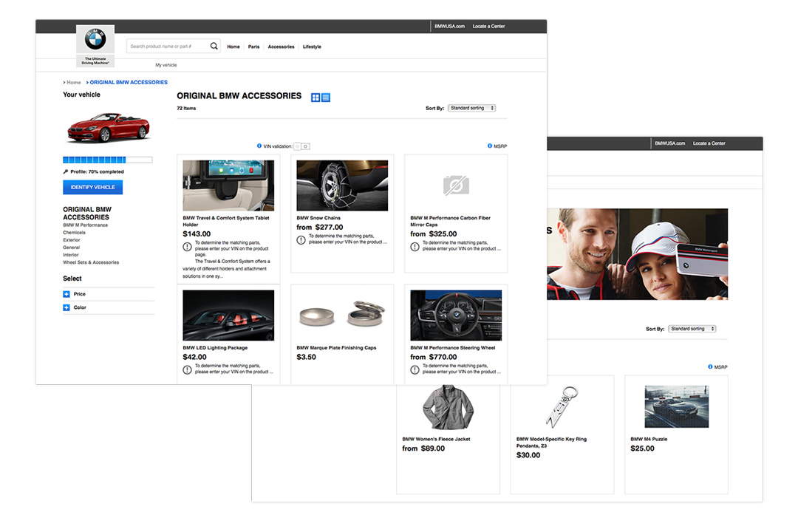Open the Interior category
Image resolution: width=798 pixels, height=532 pixels.
(x=71, y=255)
